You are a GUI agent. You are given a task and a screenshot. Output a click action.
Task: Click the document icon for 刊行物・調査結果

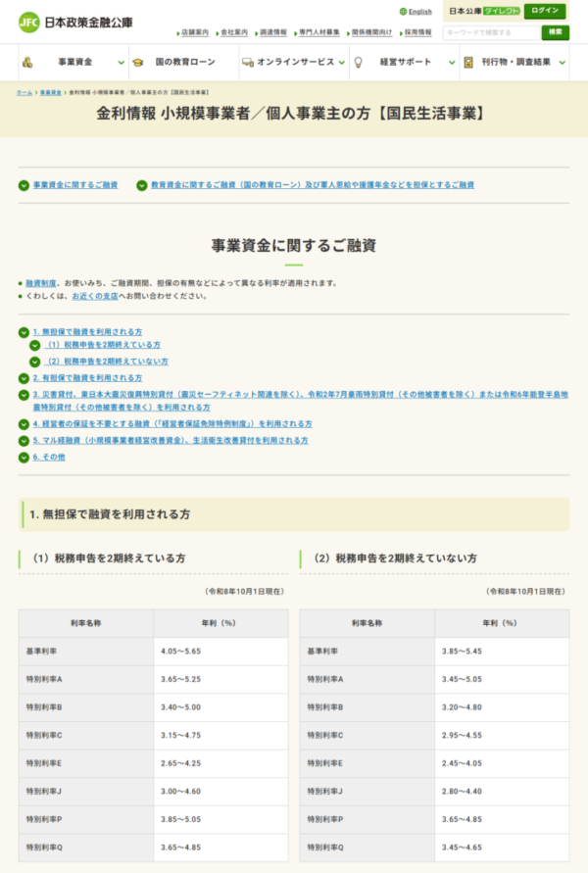[x=468, y=63]
